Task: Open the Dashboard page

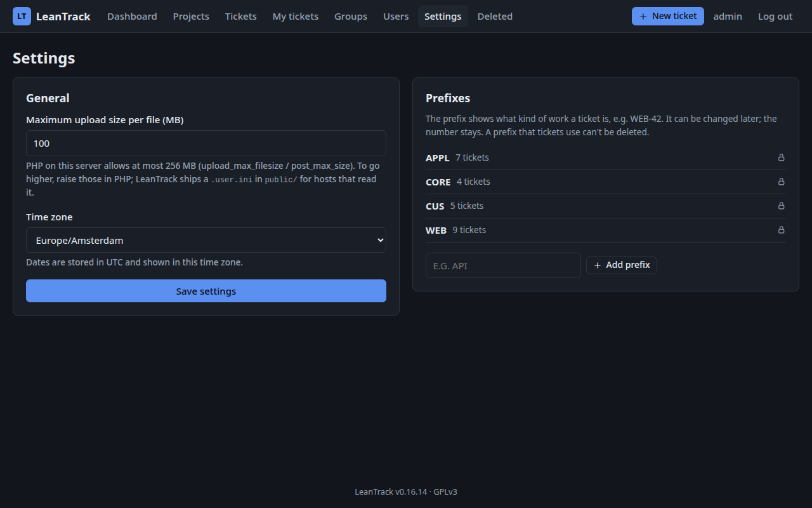Action: 132,17
